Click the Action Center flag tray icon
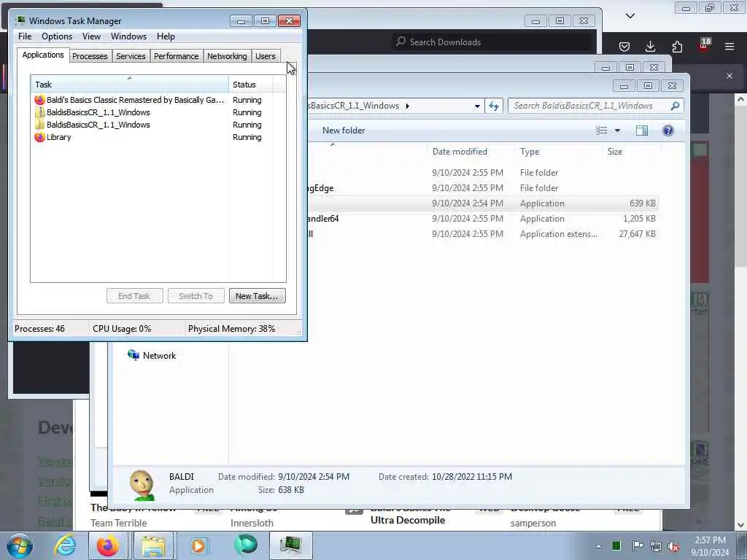 (637, 546)
